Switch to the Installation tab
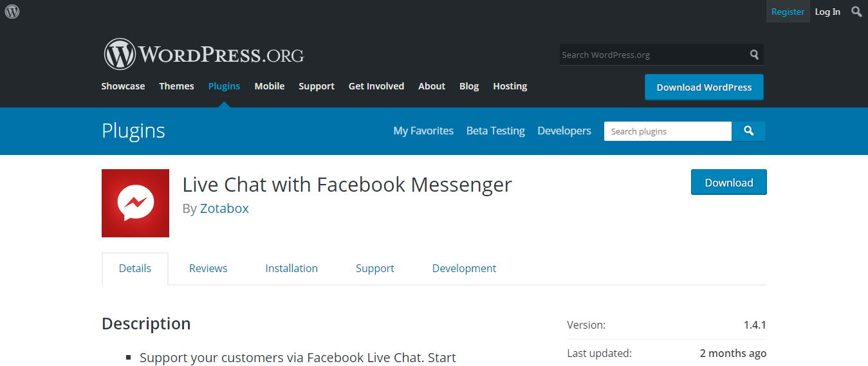The height and width of the screenshot is (366, 868). [x=291, y=268]
